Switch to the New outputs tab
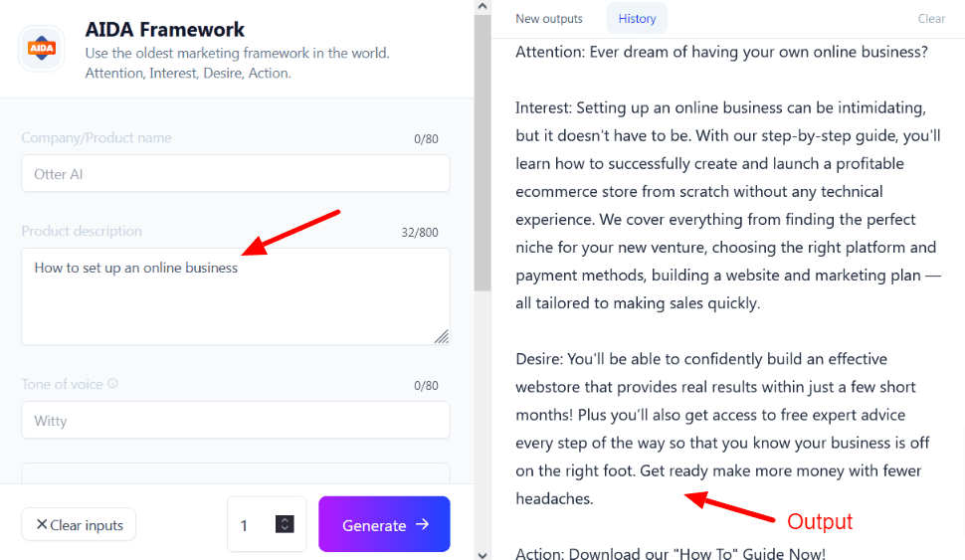 (549, 19)
